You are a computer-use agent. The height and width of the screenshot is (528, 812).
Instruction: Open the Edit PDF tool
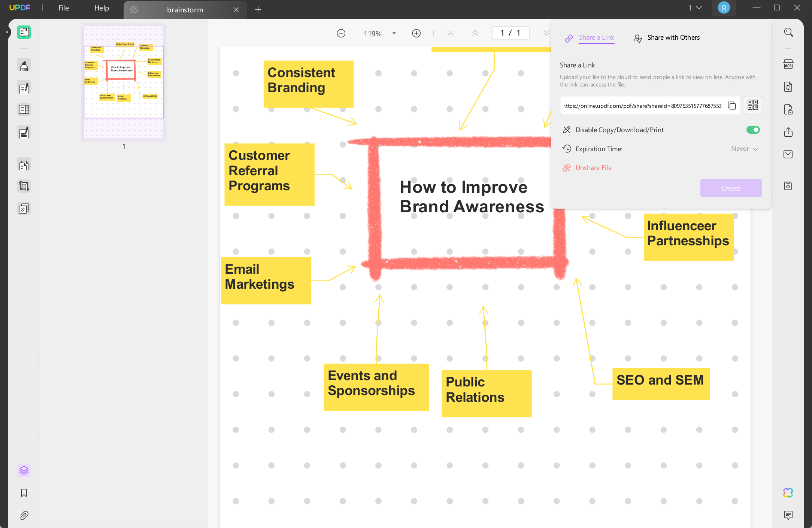click(x=24, y=88)
